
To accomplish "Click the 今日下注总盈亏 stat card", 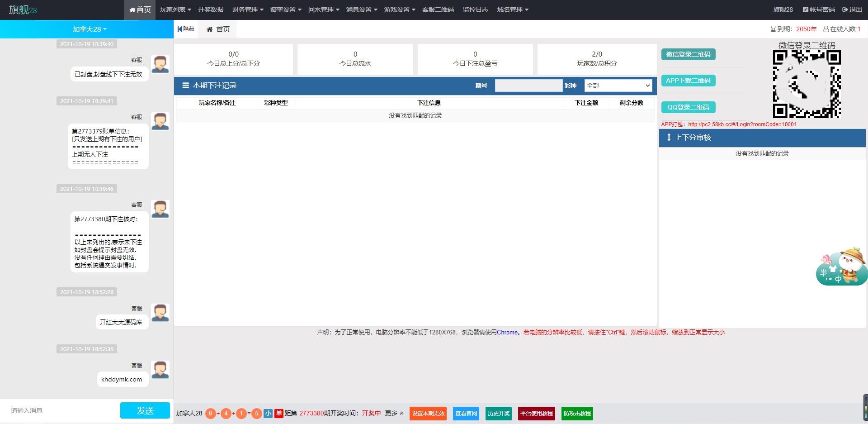I will [475, 59].
